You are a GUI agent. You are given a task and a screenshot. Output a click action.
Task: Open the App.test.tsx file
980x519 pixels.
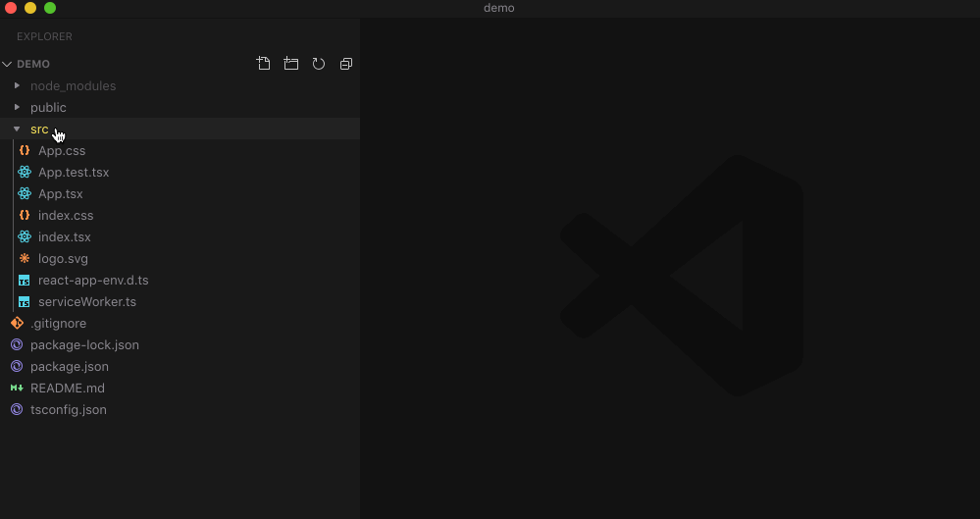(74, 172)
